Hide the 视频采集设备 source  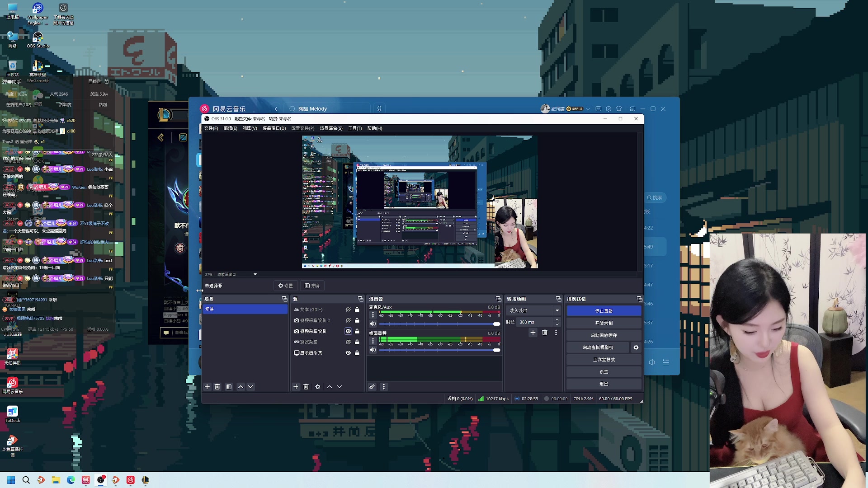click(348, 331)
